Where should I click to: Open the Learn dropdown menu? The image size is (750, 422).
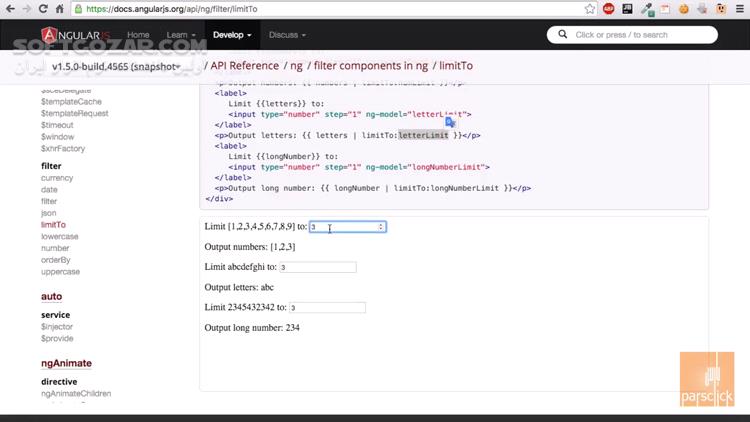[181, 35]
